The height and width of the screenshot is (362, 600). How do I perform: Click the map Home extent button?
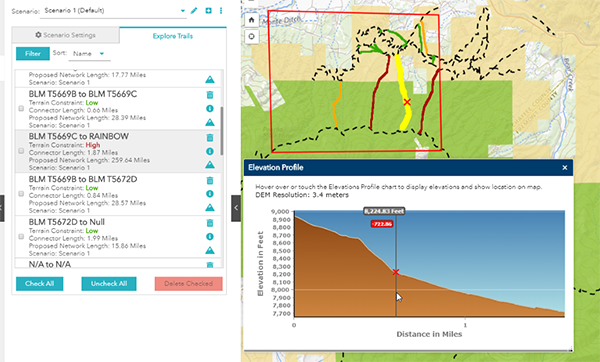pyautogui.click(x=251, y=20)
